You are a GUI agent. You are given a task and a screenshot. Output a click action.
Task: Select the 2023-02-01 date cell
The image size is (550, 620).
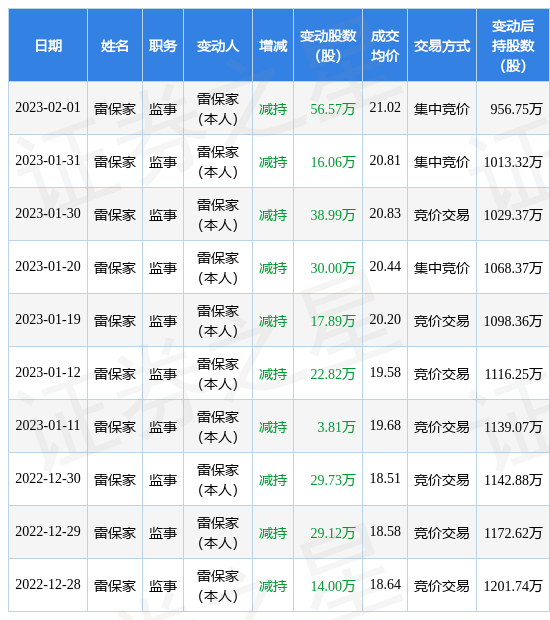tap(48, 108)
